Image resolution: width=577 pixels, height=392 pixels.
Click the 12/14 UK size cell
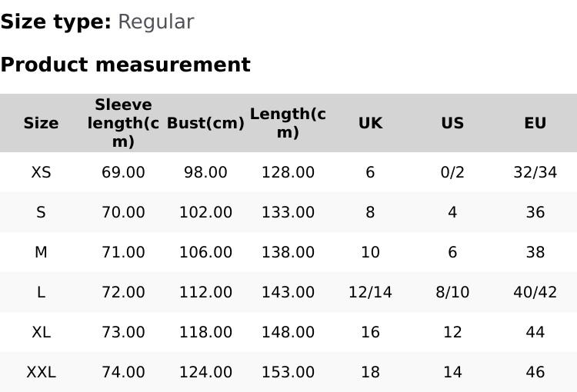pos(370,292)
